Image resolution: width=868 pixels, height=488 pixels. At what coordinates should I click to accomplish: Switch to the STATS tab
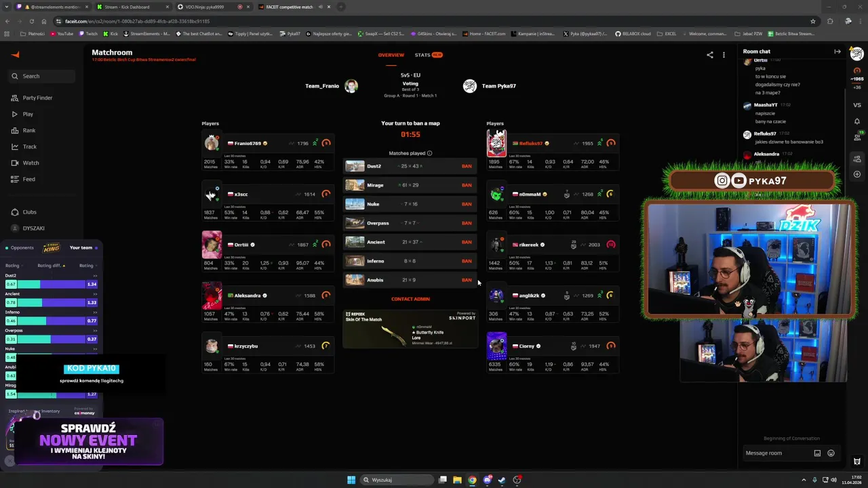point(428,55)
